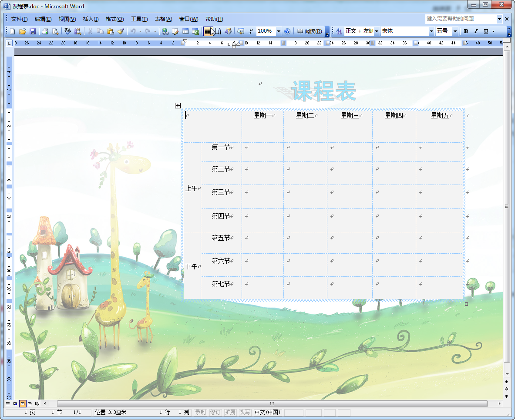The image size is (515, 420).
Task: Expand redo history dropdown arrow
Action: click(x=155, y=31)
